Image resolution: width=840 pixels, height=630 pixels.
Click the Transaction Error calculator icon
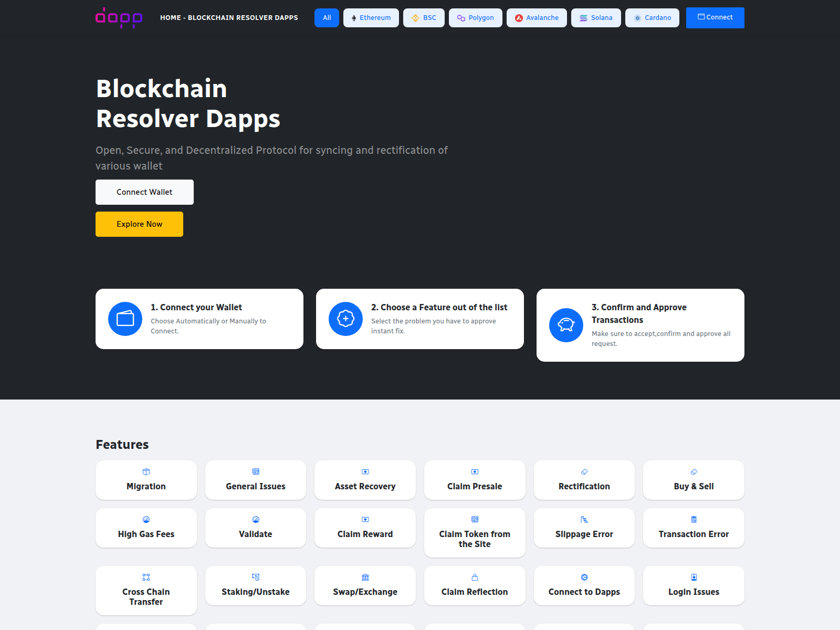pos(694,519)
